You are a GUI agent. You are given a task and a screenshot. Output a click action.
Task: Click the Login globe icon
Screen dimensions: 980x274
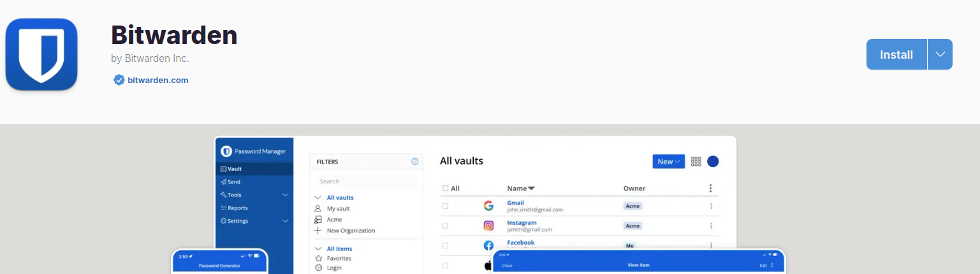click(318, 268)
